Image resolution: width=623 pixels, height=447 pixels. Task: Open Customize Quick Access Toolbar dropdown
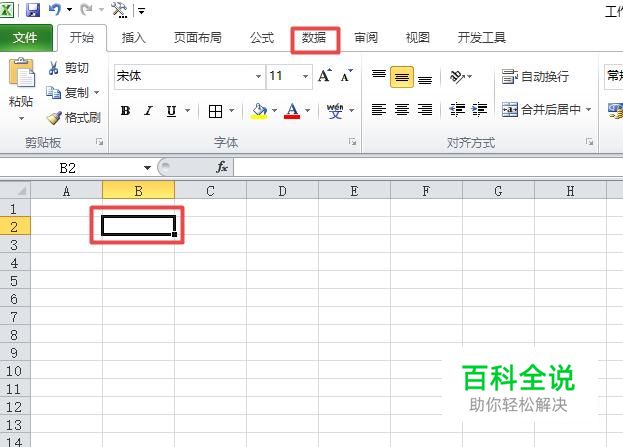141,10
